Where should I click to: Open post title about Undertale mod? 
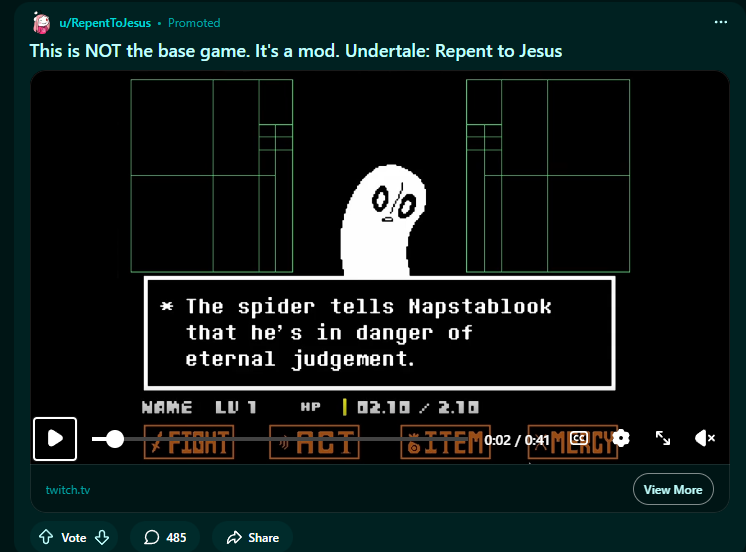pyautogui.click(x=296, y=51)
